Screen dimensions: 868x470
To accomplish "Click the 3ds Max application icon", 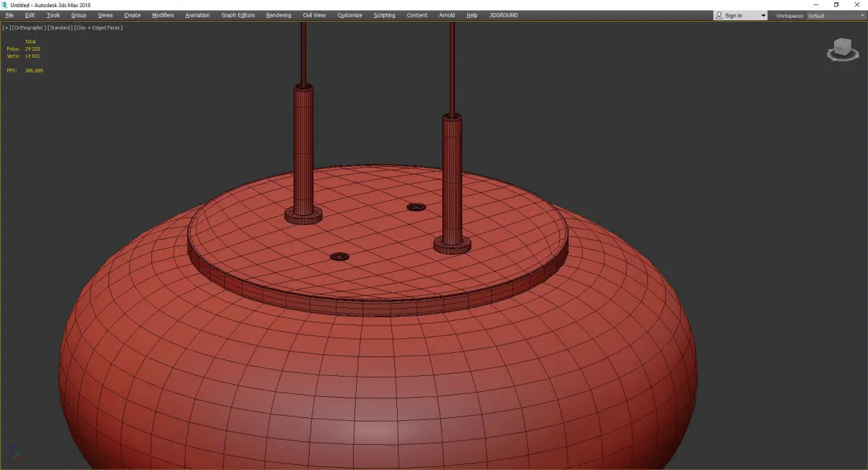I will (5, 5).
